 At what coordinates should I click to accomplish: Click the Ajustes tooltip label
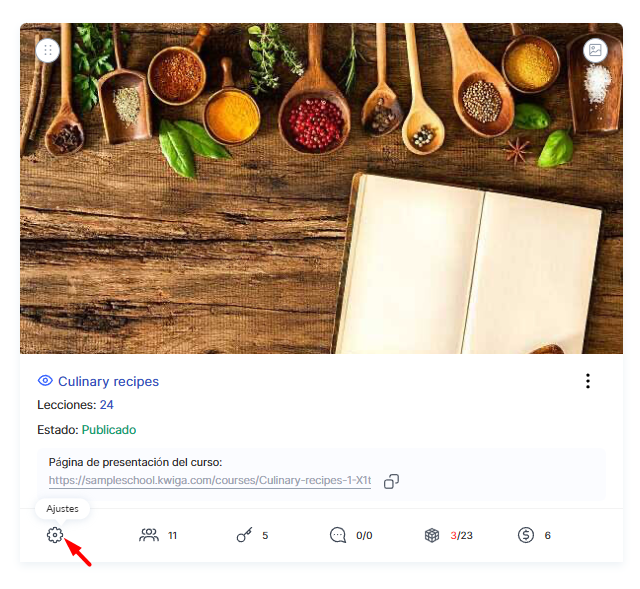[x=62, y=509]
